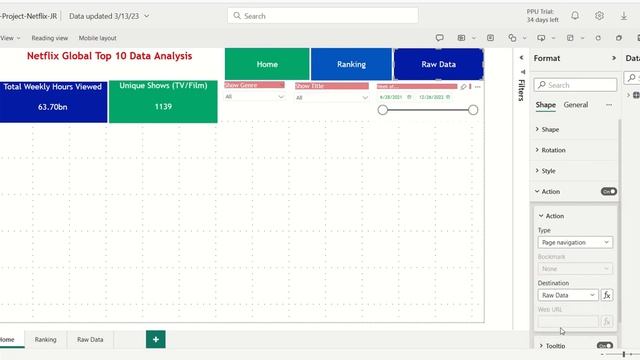Open the start date calendar picker
Screen dimensions: 640x360
coord(409,97)
